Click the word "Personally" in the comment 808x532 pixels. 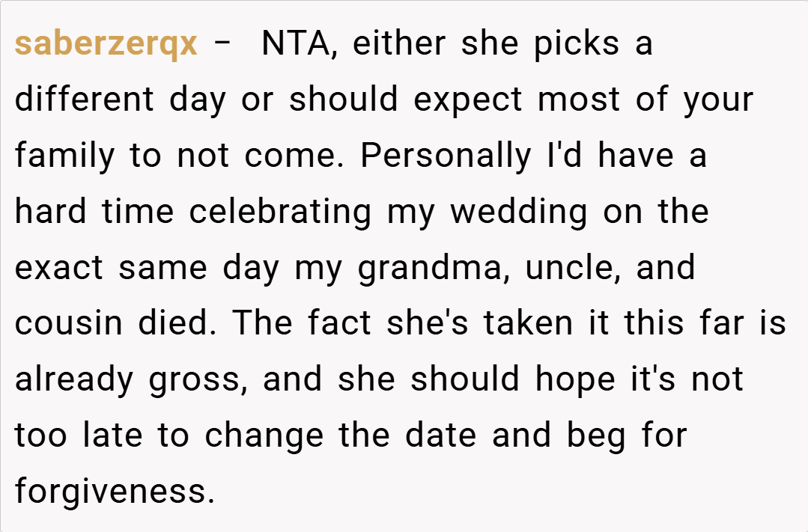(445, 156)
